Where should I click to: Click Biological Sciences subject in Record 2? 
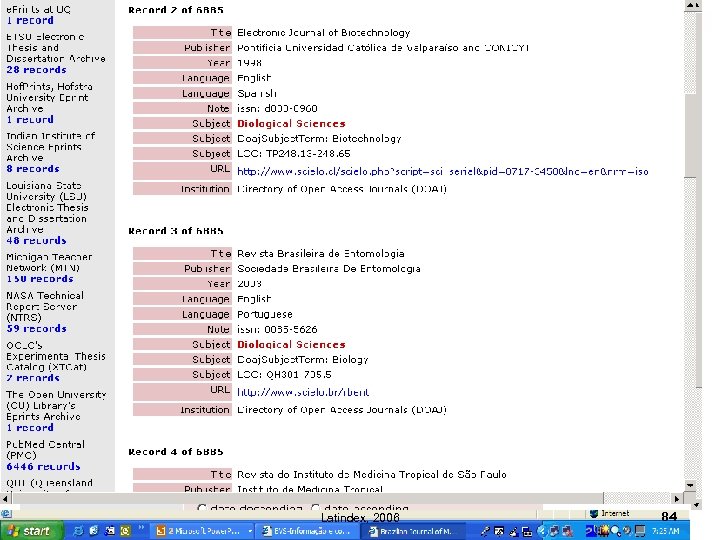click(291, 124)
